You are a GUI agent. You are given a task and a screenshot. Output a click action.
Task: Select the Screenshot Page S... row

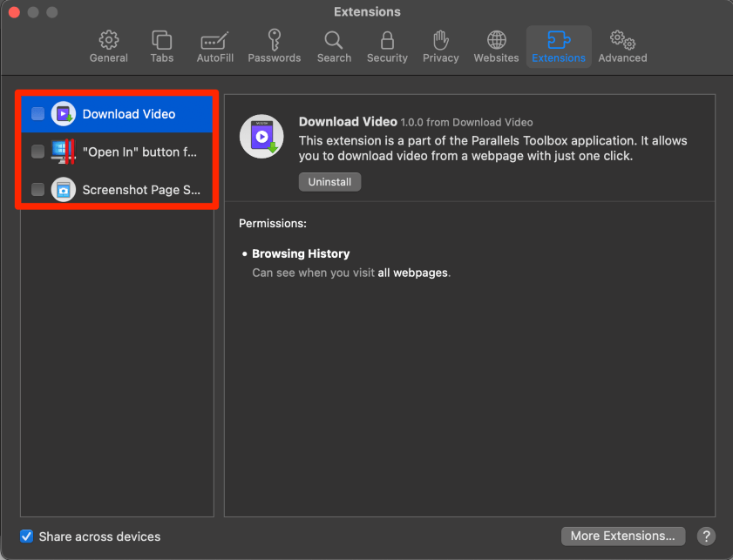[117, 189]
